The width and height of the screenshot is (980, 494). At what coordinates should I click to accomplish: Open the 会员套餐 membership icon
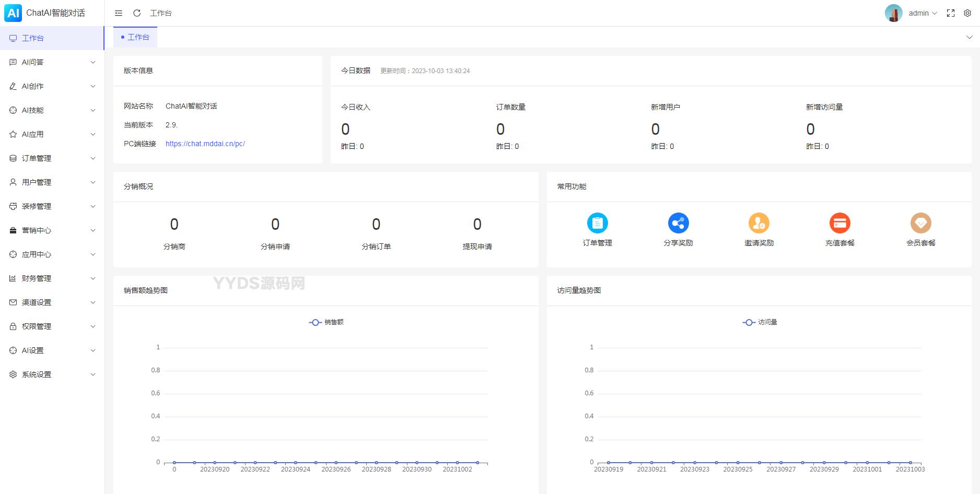click(920, 223)
